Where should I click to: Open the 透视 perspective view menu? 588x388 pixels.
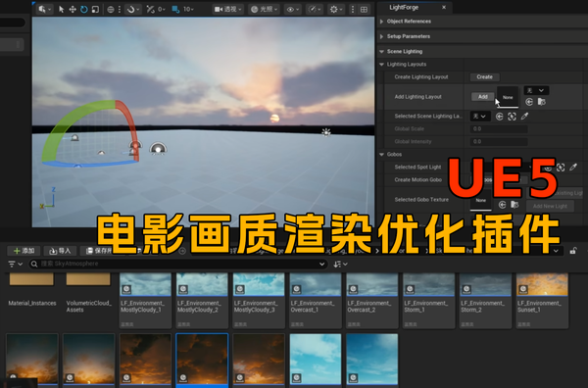pos(228,10)
